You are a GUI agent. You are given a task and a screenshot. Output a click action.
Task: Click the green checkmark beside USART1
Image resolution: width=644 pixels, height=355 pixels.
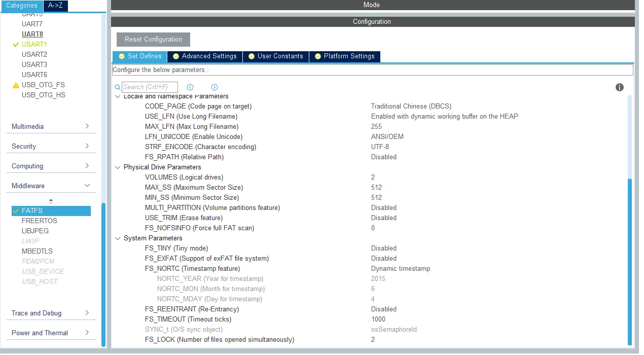pyautogui.click(x=16, y=45)
